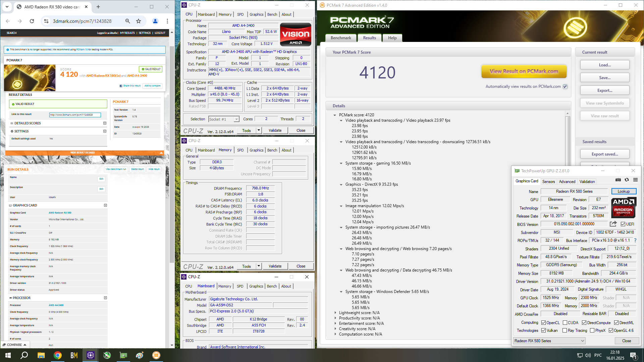Expand the Lightweight score tree node
The height and width of the screenshot is (362, 644).
tap(335, 313)
